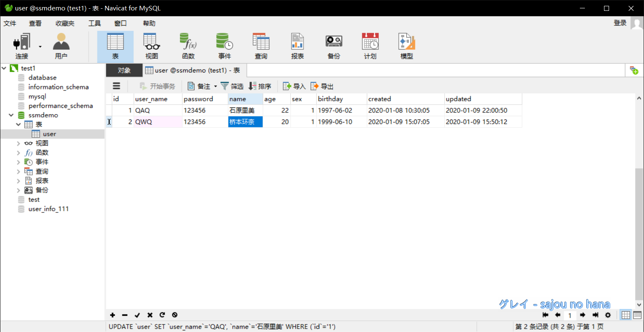Expand the 事件 tree node
Image resolution: width=644 pixels, height=332 pixels.
click(x=18, y=162)
